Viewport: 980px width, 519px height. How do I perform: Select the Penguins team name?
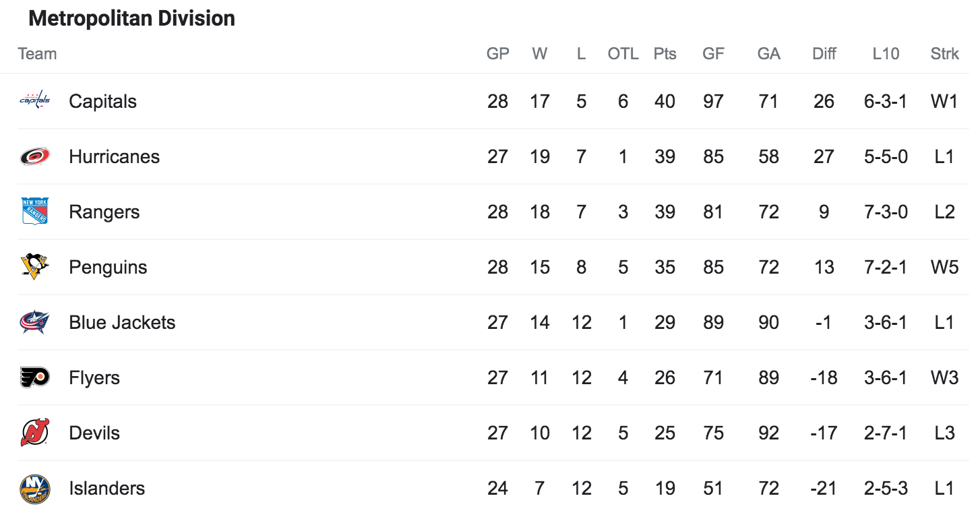click(108, 267)
